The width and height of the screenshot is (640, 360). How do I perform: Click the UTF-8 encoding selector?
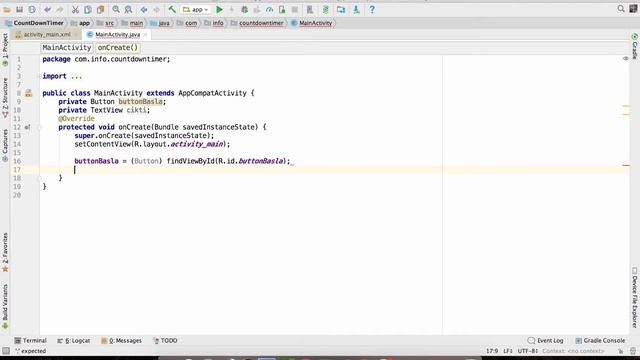pos(528,351)
